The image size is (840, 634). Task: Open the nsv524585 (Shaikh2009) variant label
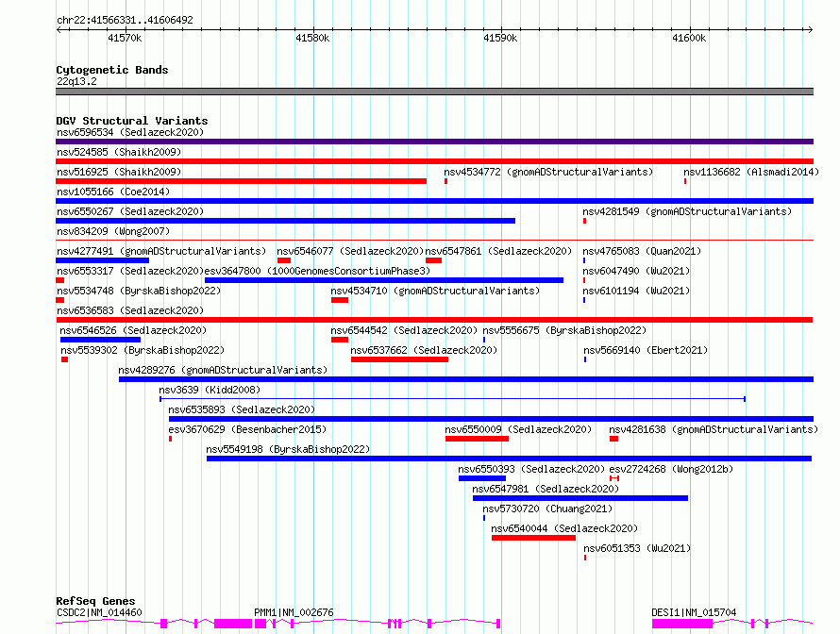(119, 152)
